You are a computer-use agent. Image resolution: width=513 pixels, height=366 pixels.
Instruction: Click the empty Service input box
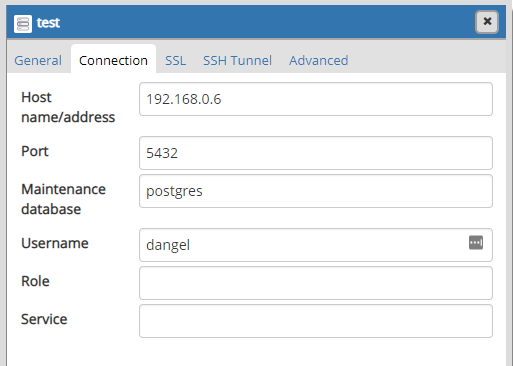click(316, 321)
